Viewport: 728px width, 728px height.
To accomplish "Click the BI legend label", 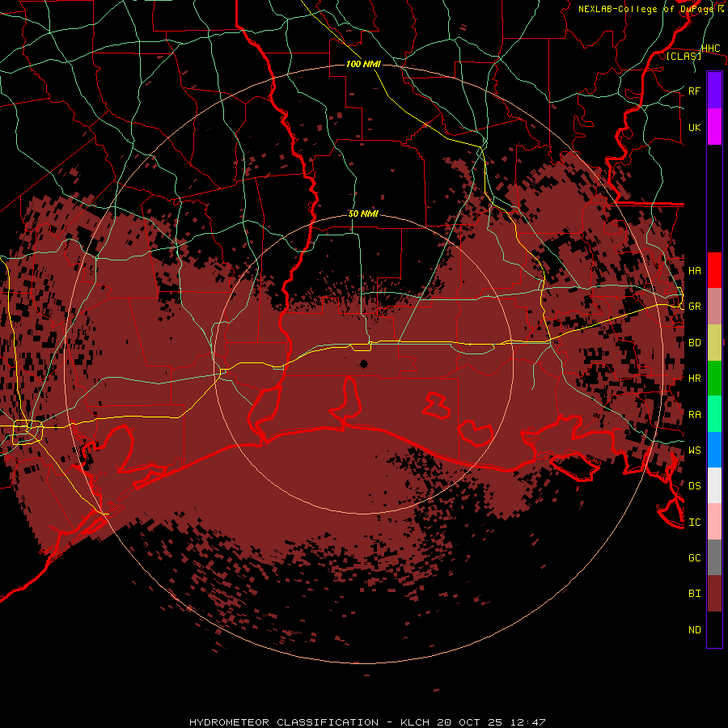I will point(695,594).
